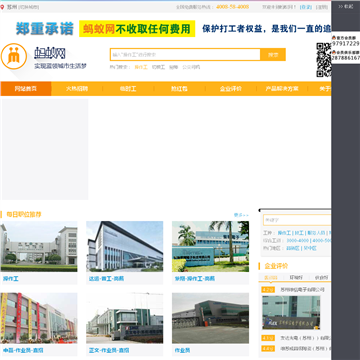Open the 申昌-作业员-直招 job photo

(x=39, y=318)
